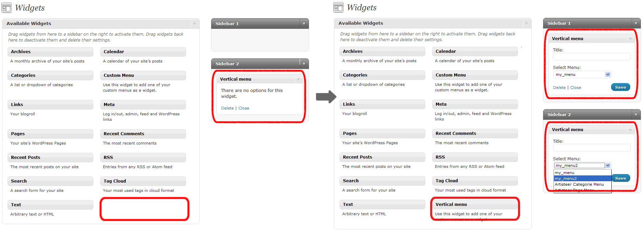
Task: Toggle the left Sidebar 1 arrow
Action: coord(304,24)
